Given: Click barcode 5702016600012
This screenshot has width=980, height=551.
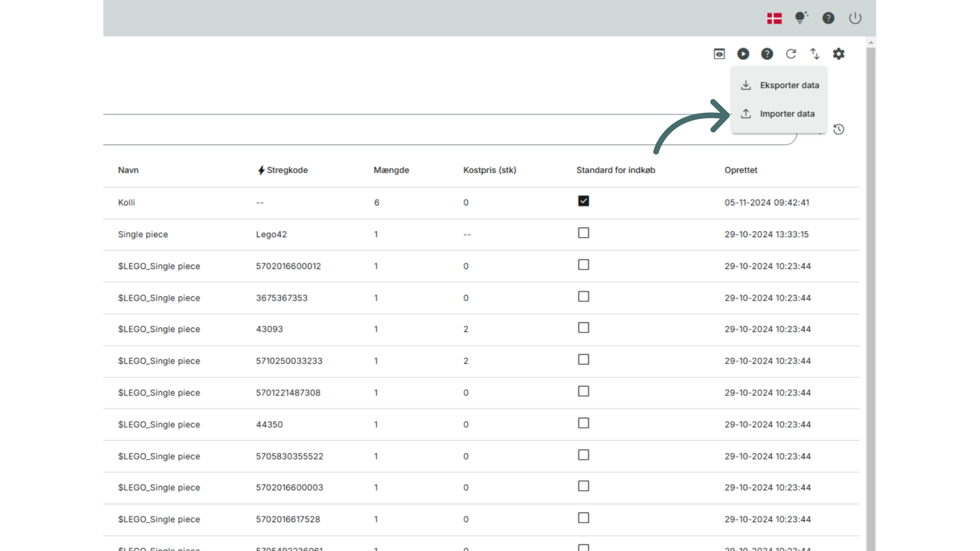Looking at the screenshot, I should [x=288, y=266].
